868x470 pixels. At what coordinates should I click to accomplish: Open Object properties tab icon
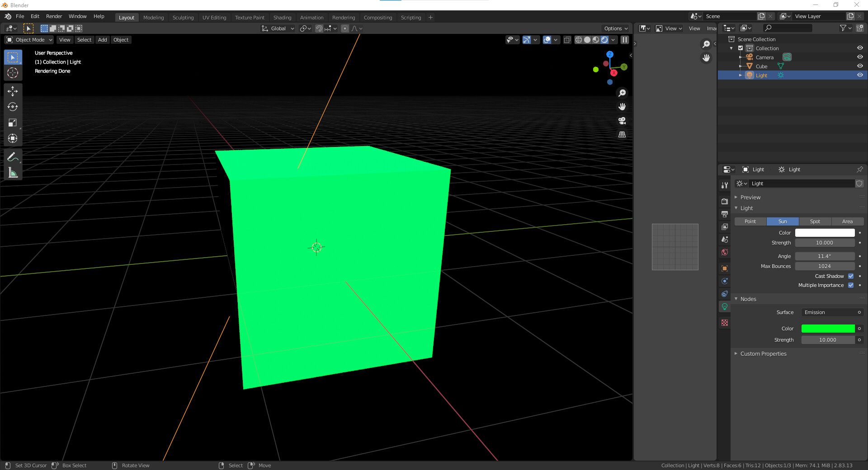click(725, 268)
